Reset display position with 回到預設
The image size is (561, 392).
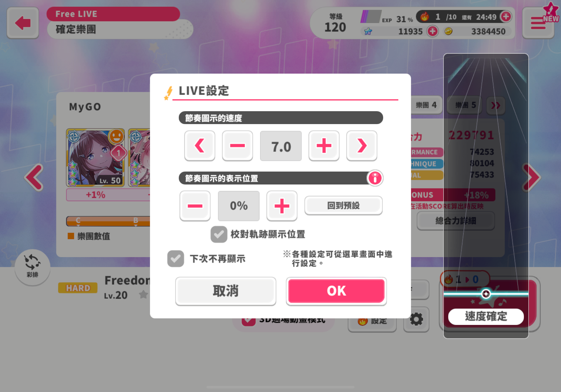click(343, 206)
